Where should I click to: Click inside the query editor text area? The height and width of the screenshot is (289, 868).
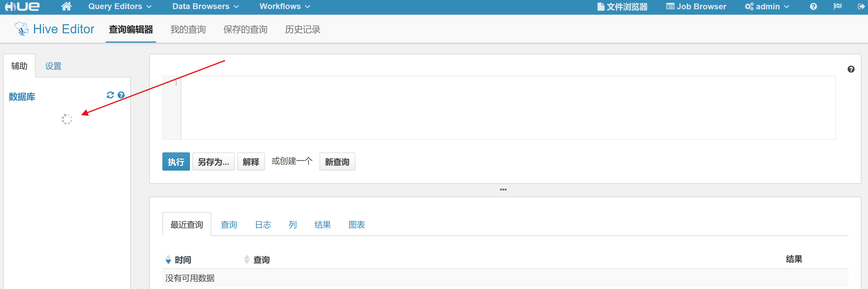point(505,108)
